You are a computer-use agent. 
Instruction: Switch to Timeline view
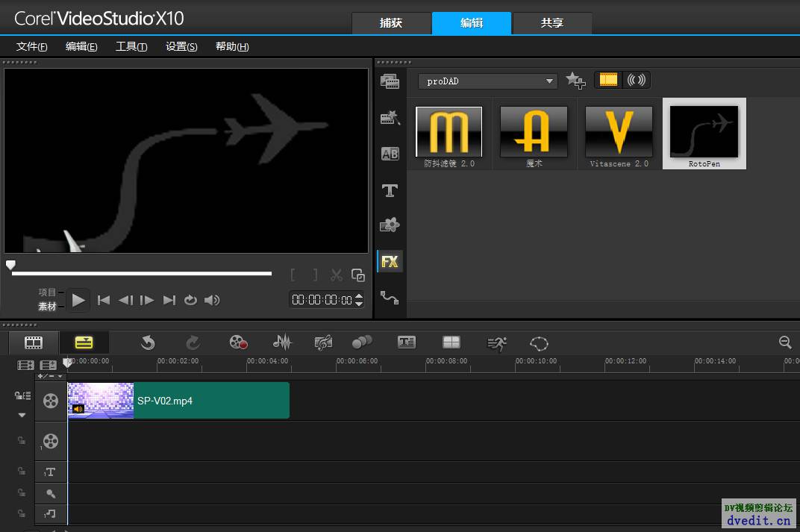click(84, 342)
